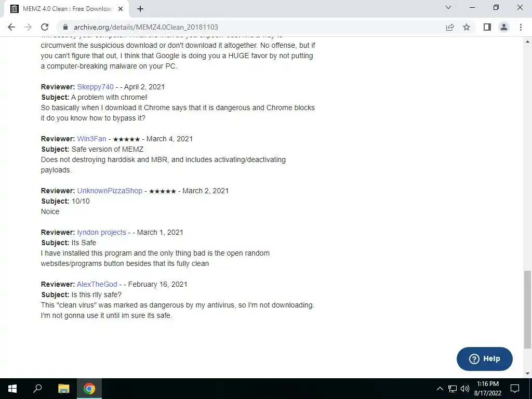Open the browser side panel
The width and height of the screenshot is (532, 399).
coord(487,27)
